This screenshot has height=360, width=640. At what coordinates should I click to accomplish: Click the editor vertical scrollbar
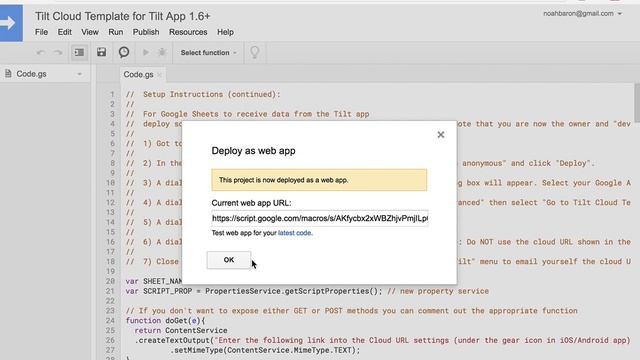click(x=637, y=102)
